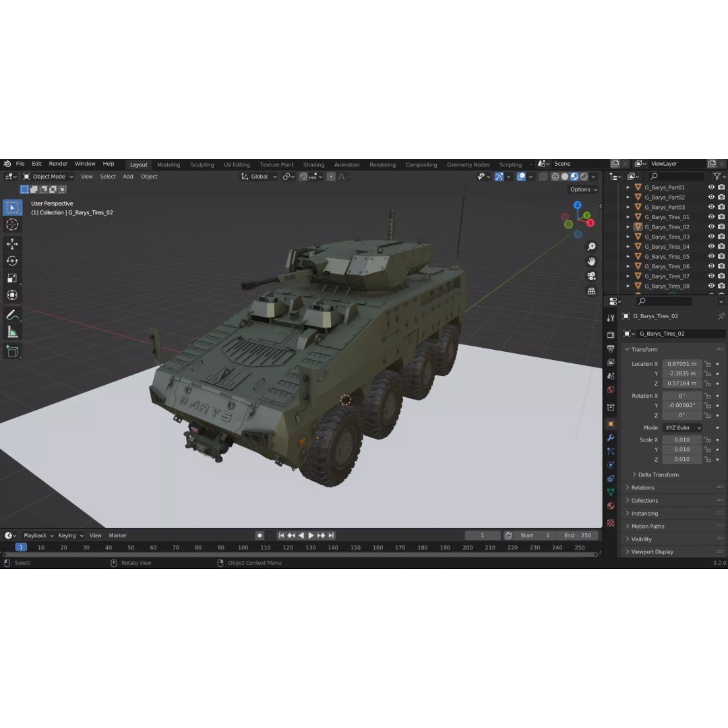Click the Blender logo menu icon
The image size is (728, 728).
[7, 164]
